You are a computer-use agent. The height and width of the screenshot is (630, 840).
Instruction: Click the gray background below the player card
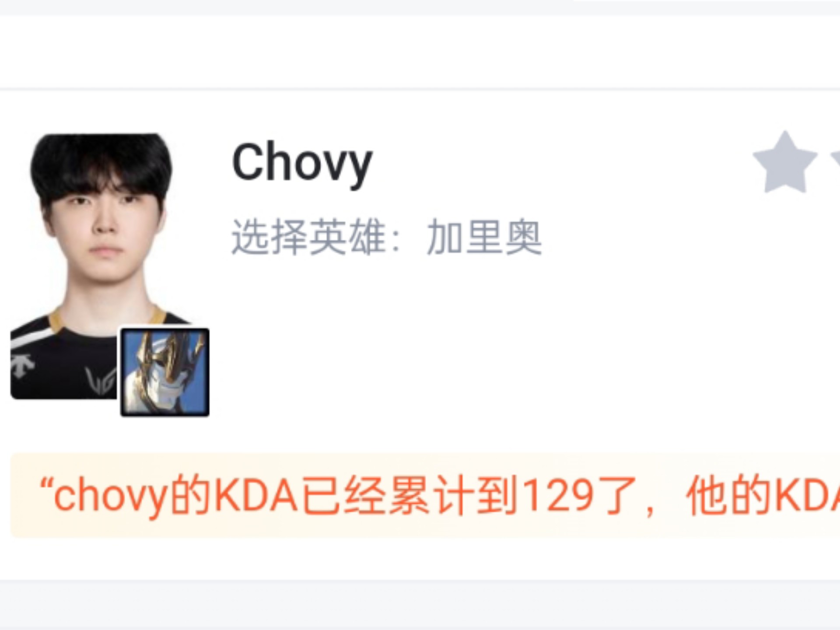click(x=420, y=605)
